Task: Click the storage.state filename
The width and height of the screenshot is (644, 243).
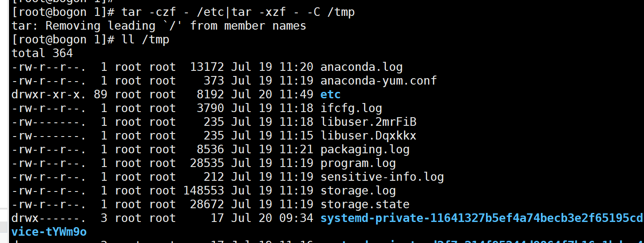Action: point(365,204)
